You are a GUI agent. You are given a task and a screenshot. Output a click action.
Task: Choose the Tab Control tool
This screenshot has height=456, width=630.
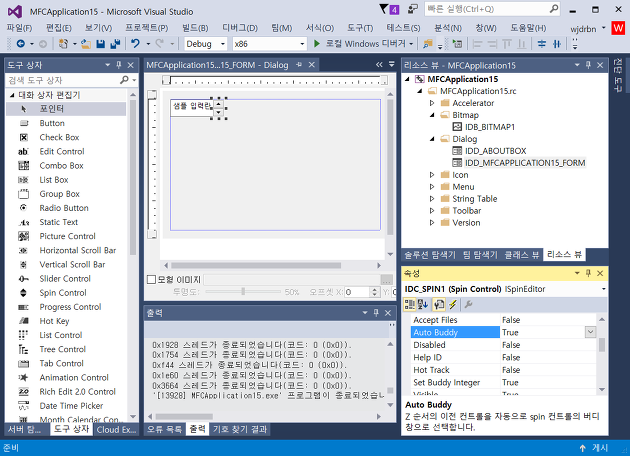click(61, 363)
